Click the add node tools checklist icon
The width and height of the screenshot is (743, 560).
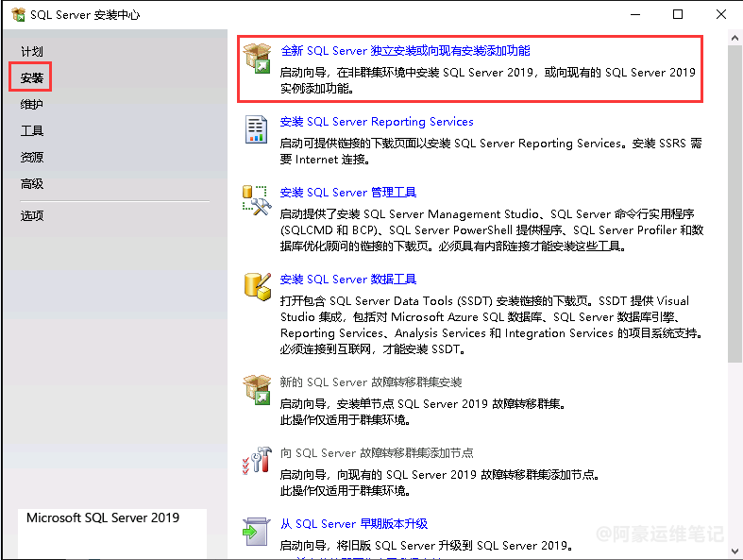pos(257,461)
